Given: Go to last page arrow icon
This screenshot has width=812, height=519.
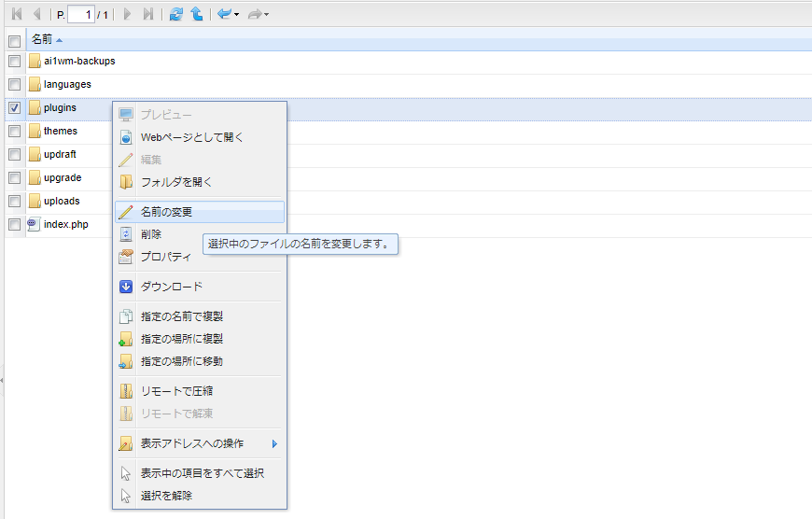Looking at the screenshot, I should click(148, 14).
